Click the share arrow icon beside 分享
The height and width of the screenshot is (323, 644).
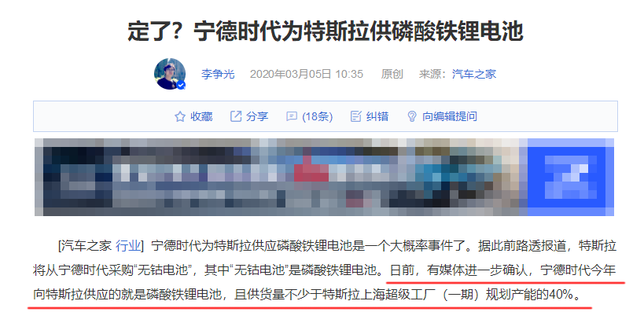pos(236,116)
